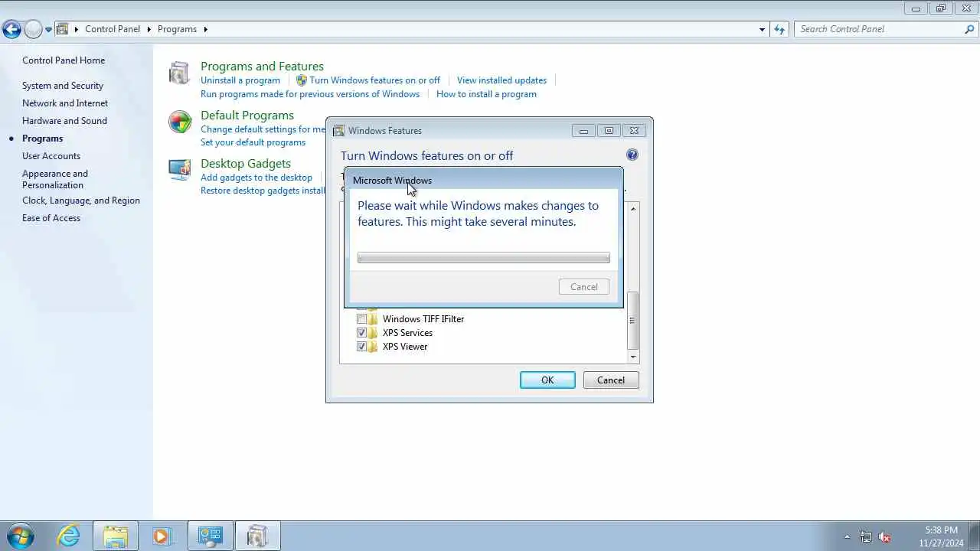Open Appearance and Personalization category
The width and height of the screenshot is (980, 551).
(x=55, y=179)
